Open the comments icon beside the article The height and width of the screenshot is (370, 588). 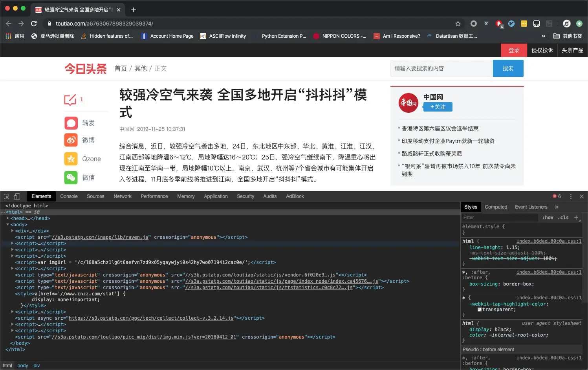[x=70, y=100]
